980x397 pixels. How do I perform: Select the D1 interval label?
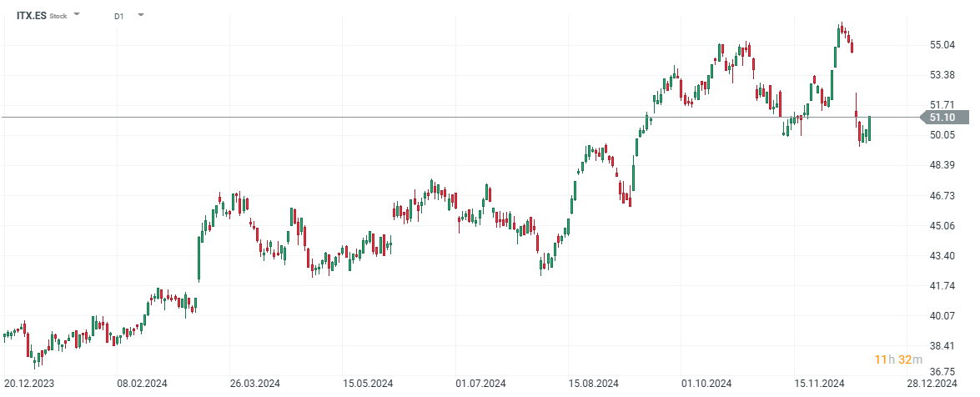coord(118,15)
